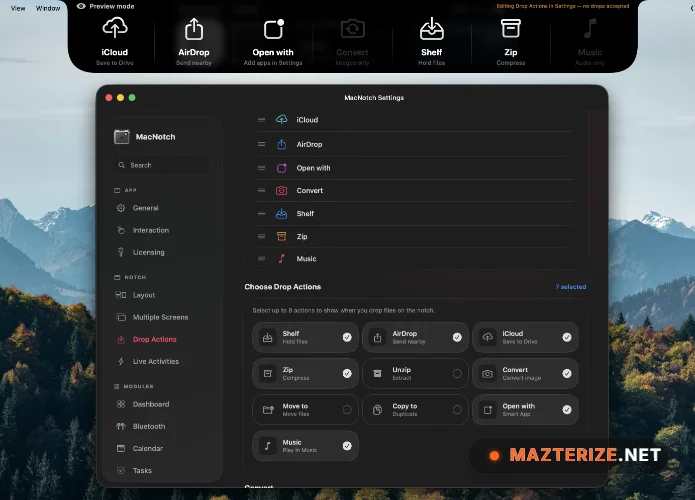Click the Music note icon in order list

point(281,258)
